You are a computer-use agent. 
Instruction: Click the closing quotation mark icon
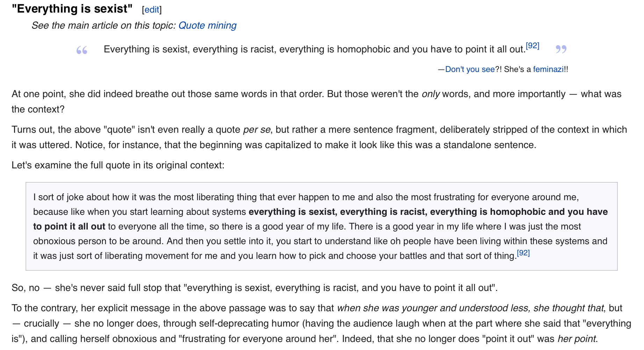(x=561, y=49)
